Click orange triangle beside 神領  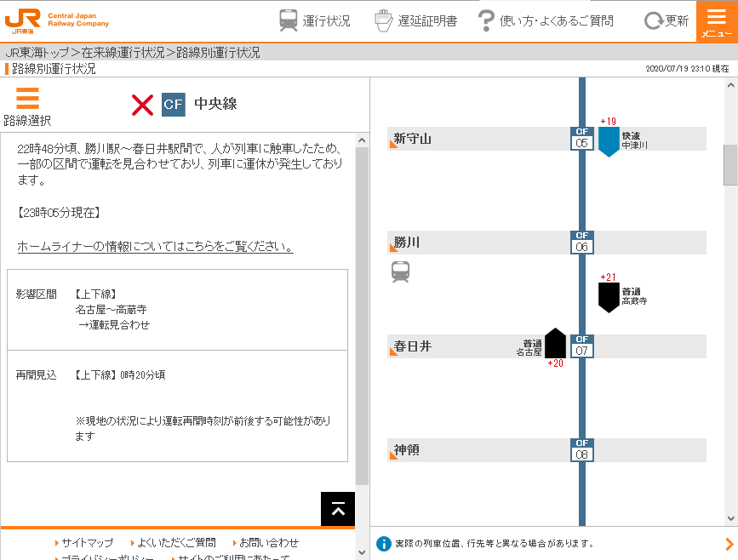(394, 455)
